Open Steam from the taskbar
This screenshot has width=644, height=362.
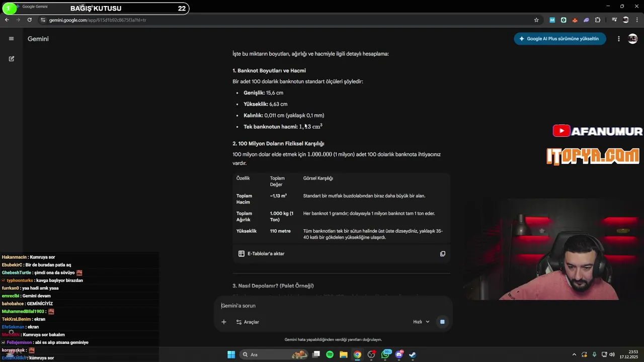(x=413, y=354)
